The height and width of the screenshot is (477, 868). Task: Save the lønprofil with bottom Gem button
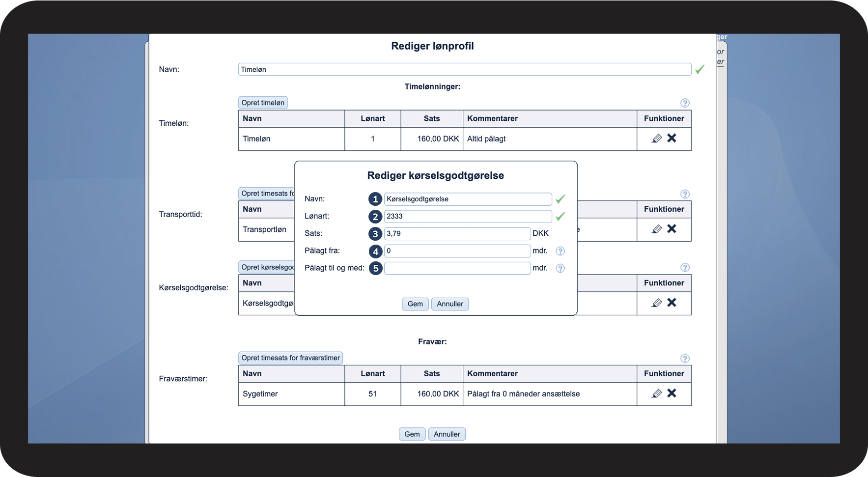[x=412, y=434]
